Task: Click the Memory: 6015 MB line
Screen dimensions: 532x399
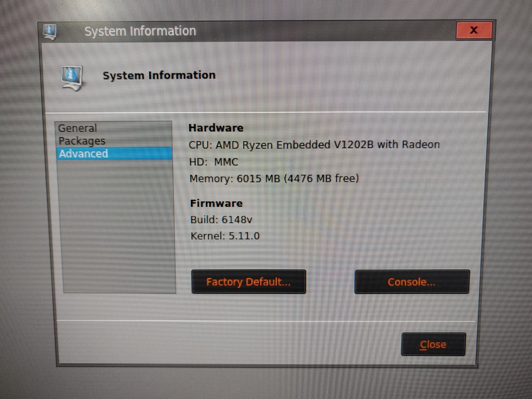Action: (x=274, y=178)
